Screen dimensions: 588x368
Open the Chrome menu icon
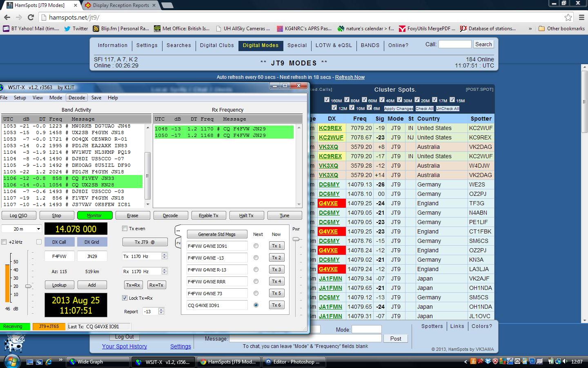581,17
